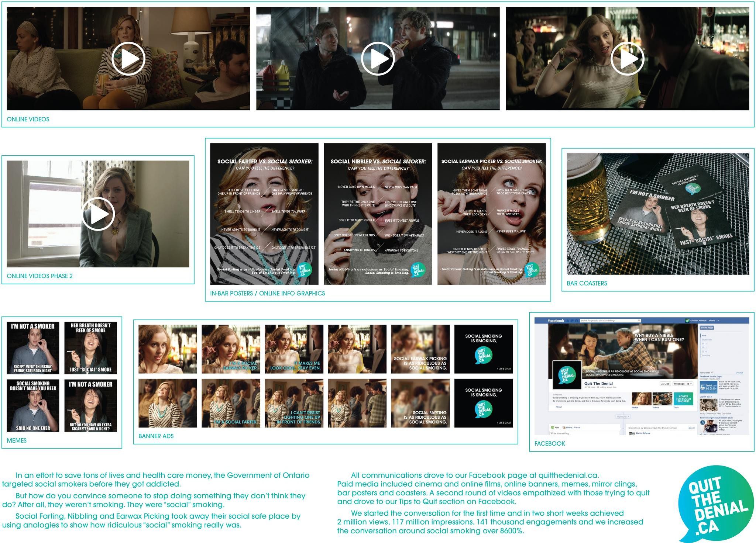Screen dimensions: 756x543
Task: Open the 'Her breath doesn't reek of smoke' meme
Action: click(x=90, y=348)
